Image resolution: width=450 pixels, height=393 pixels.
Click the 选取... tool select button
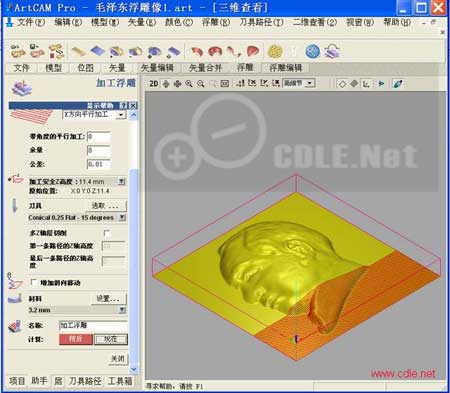click(x=105, y=206)
